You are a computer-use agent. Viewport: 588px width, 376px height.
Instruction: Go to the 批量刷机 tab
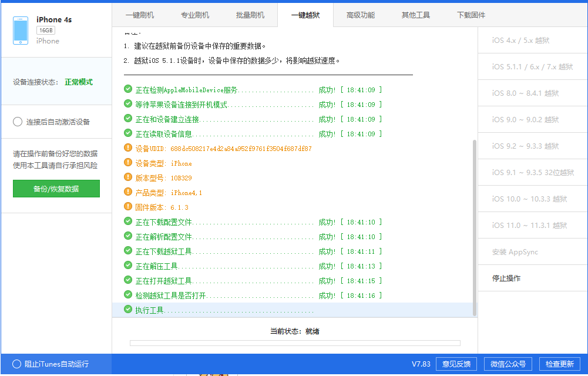click(x=250, y=15)
